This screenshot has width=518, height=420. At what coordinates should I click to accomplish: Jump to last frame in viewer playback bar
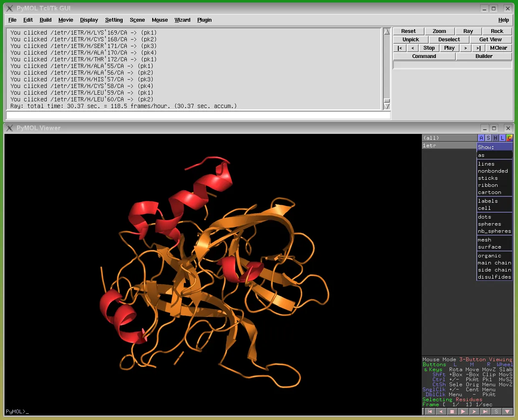point(485,411)
